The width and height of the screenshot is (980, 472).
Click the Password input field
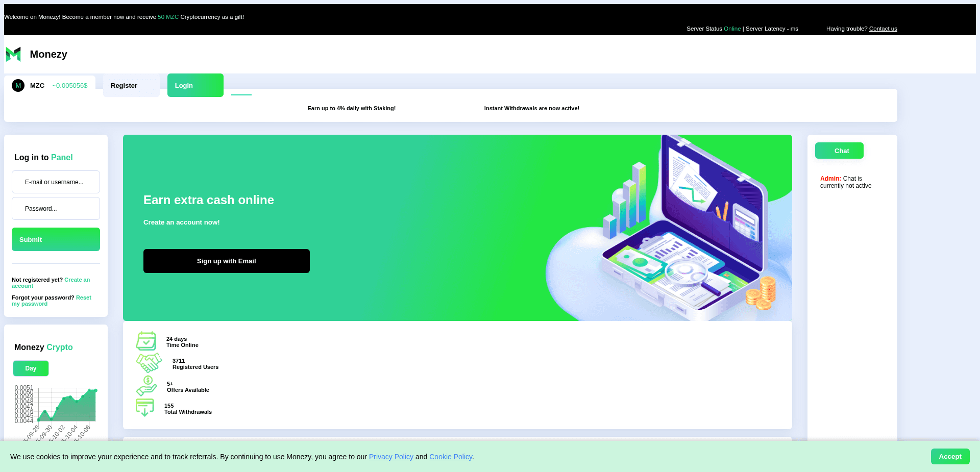click(x=56, y=208)
